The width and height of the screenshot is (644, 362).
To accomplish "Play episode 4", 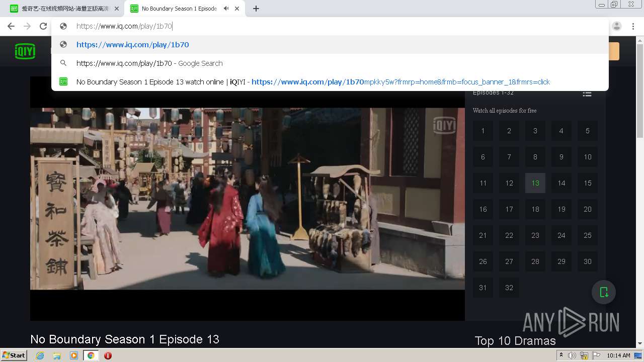I will click(x=561, y=131).
